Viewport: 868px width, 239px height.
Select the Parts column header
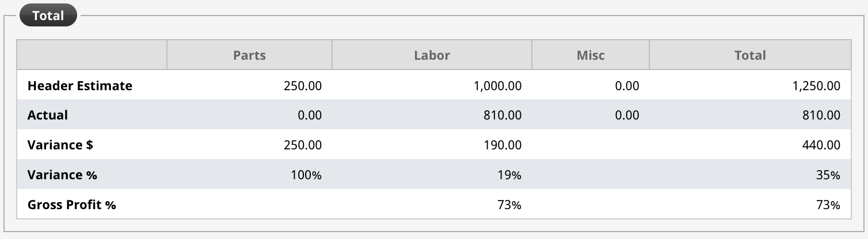[250, 55]
